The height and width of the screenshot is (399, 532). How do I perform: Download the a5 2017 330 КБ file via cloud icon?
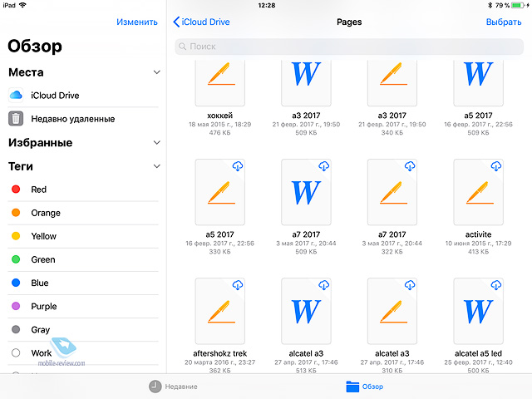238,166
